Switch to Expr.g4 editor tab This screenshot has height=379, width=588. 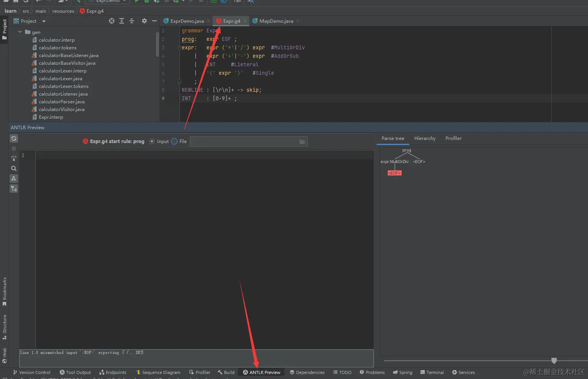point(231,21)
